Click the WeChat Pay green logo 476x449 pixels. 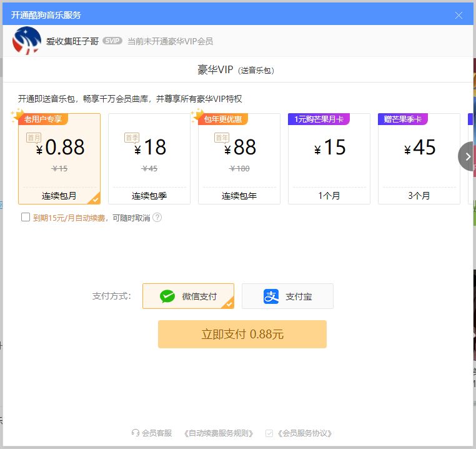pyautogui.click(x=167, y=296)
